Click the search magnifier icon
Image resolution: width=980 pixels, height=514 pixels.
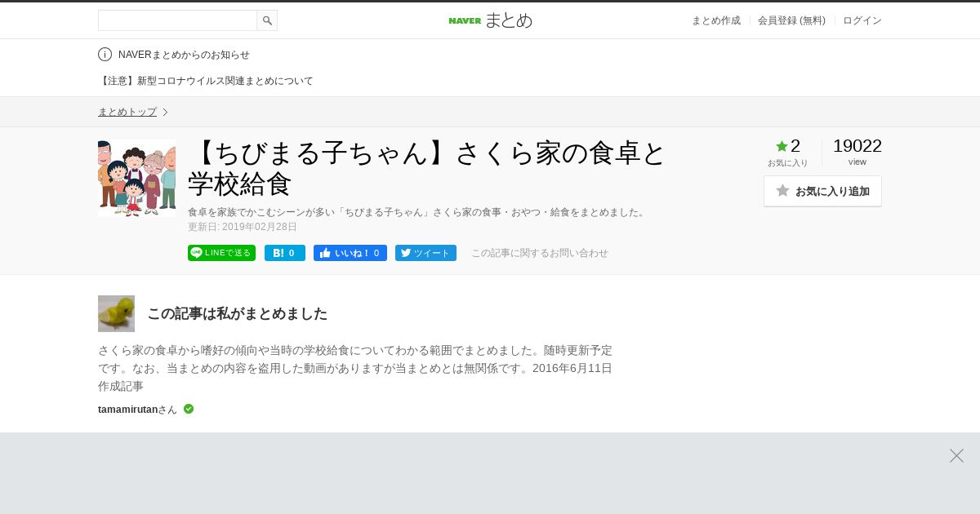pos(267,20)
